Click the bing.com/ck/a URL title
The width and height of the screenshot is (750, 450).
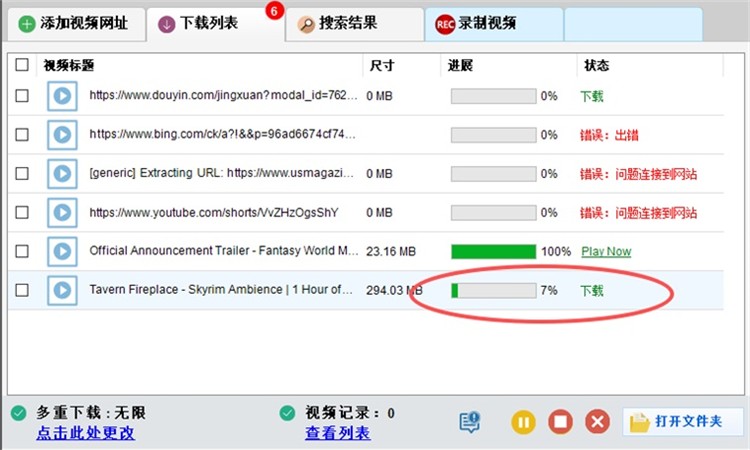click(222, 134)
